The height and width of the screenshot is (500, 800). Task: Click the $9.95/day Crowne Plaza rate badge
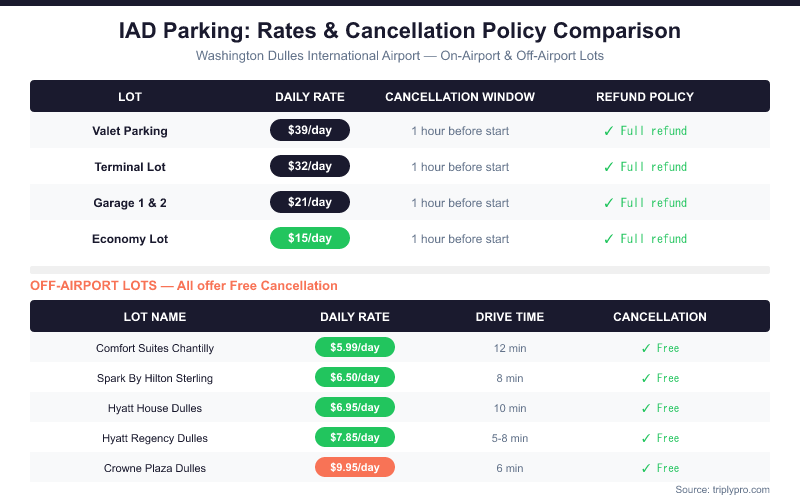tap(355, 468)
